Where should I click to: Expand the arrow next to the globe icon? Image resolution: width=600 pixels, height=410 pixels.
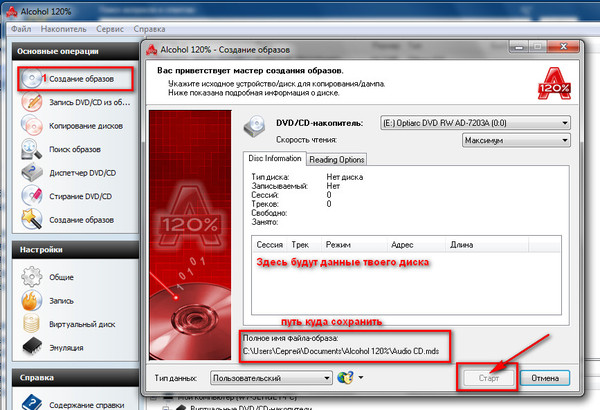tap(361, 378)
